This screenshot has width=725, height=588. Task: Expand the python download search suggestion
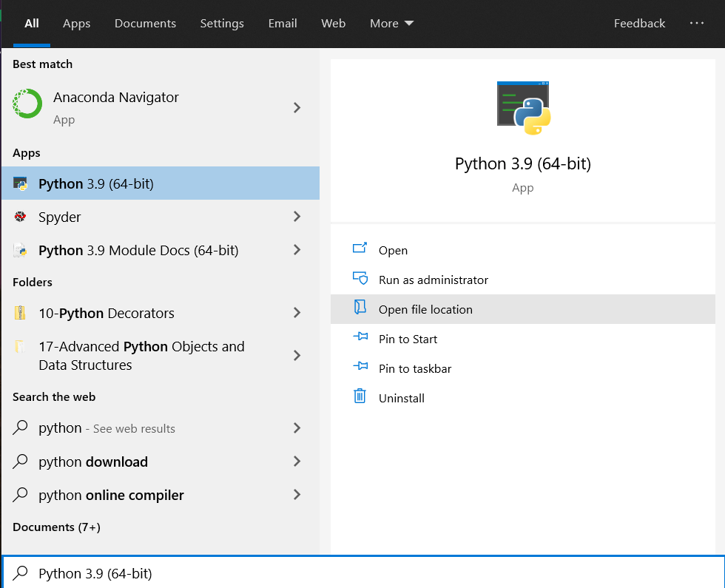(297, 462)
